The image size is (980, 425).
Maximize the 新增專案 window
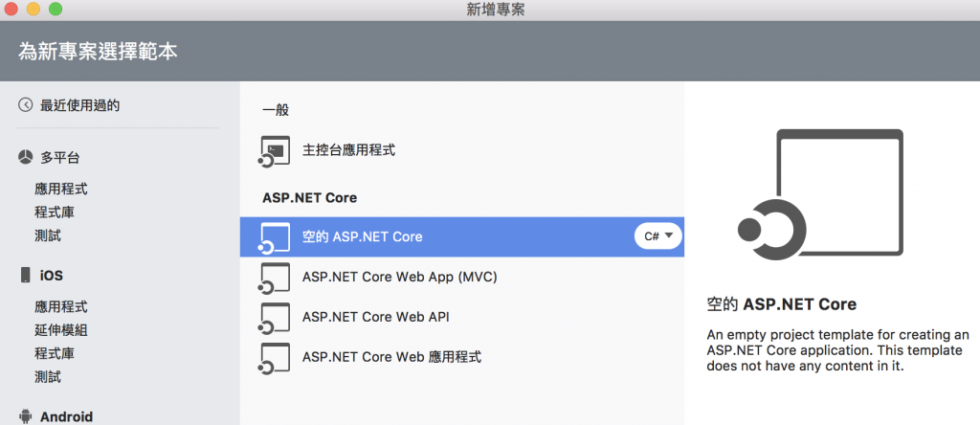tap(56, 10)
